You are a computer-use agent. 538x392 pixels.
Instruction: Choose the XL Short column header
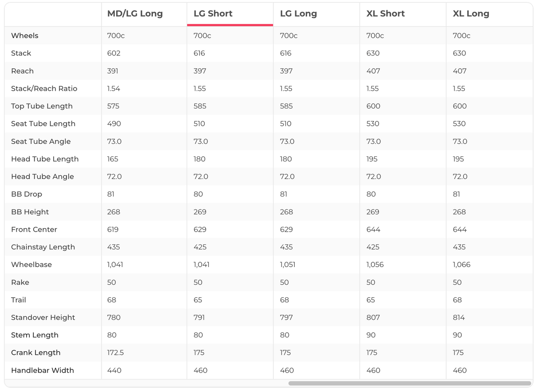pos(386,14)
